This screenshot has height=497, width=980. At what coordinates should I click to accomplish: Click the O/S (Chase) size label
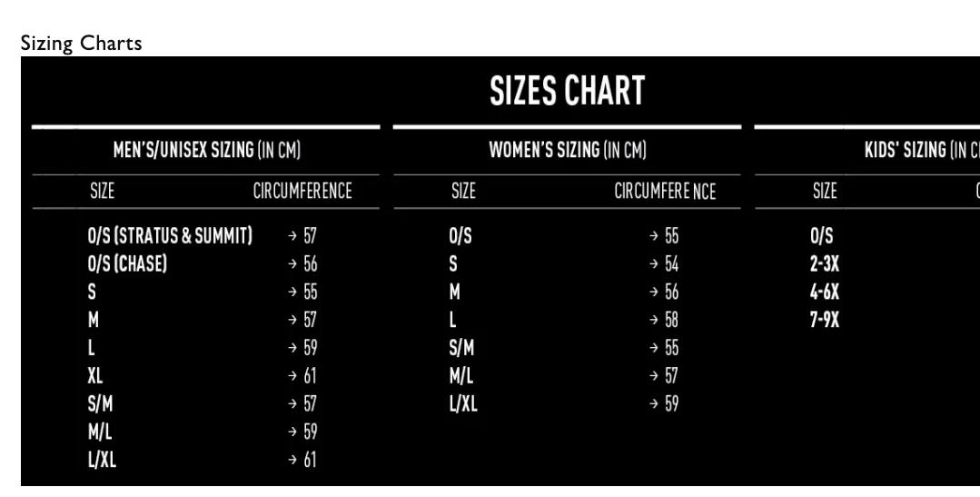tap(127, 264)
